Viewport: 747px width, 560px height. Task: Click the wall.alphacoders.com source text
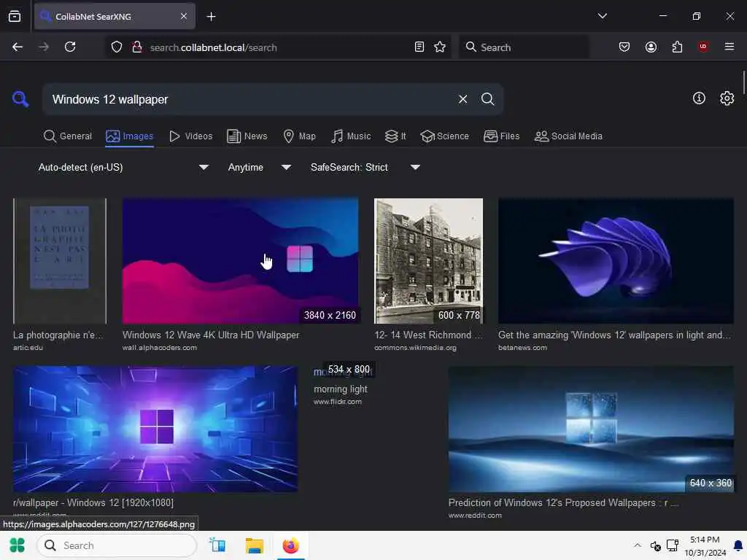pyautogui.click(x=160, y=348)
